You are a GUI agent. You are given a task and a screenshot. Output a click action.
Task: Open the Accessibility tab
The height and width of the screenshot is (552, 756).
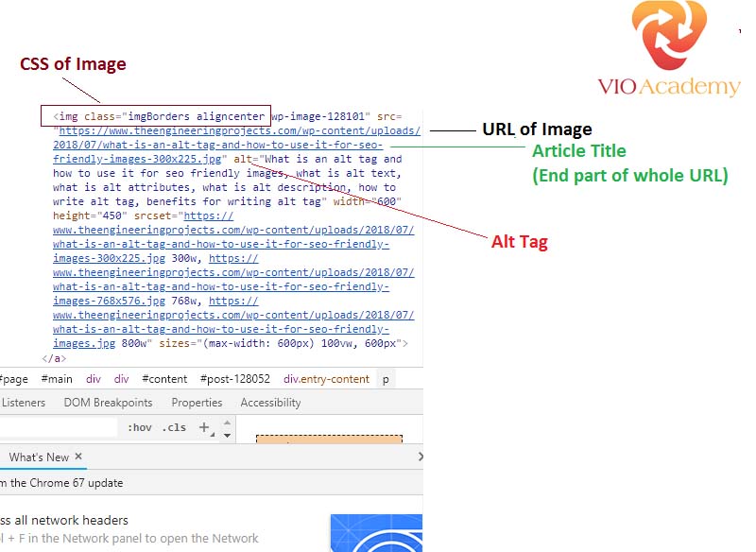[x=270, y=403]
